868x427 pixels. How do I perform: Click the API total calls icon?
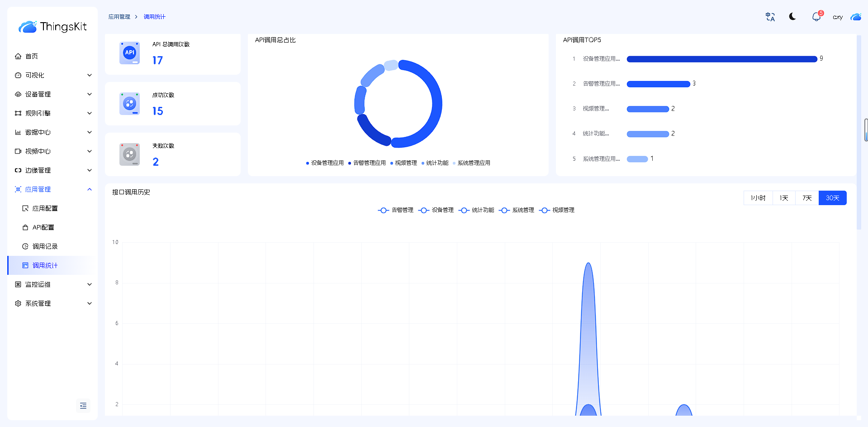pyautogui.click(x=129, y=53)
